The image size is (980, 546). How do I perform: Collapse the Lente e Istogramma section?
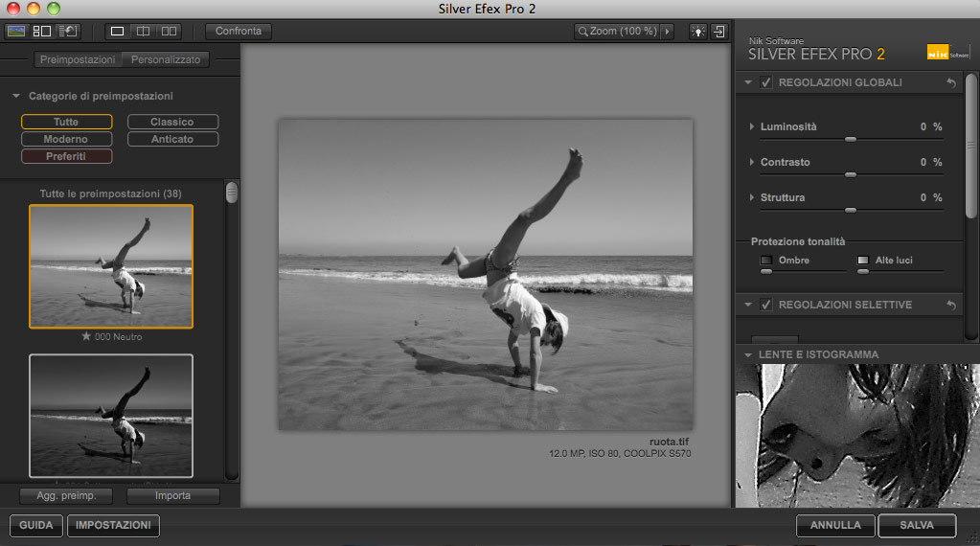pos(748,354)
